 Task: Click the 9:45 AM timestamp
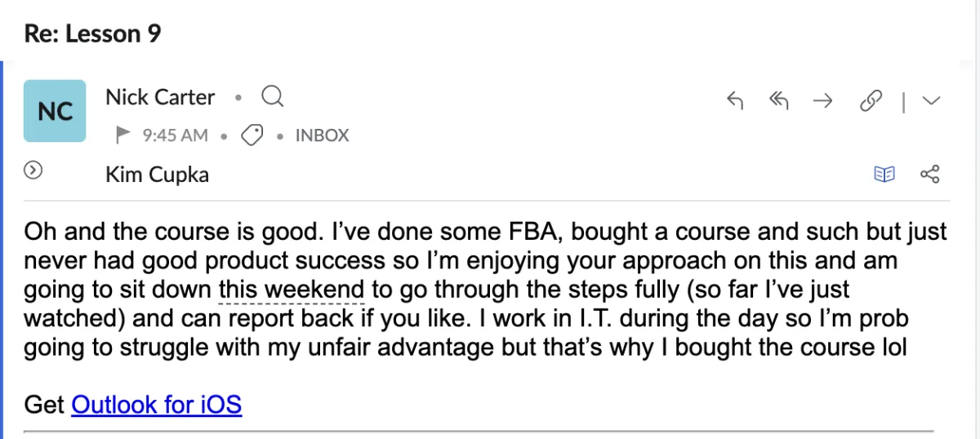click(175, 135)
